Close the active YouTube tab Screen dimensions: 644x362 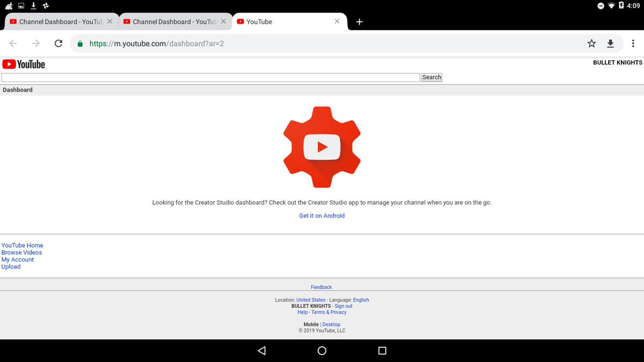337,21
